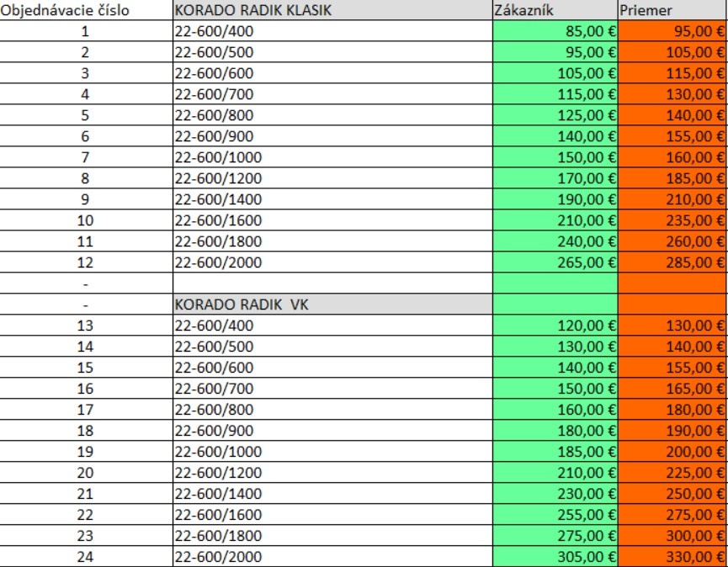Image resolution: width=728 pixels, height=567 pixels.
Task: Select 22-600/1800 in row 23
Action: click(x=332, y=535)
